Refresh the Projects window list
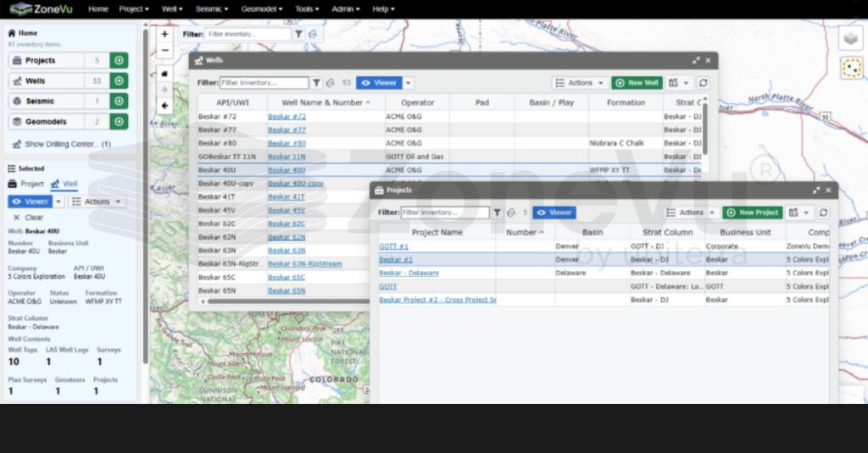This screenshot has height=453, width=868. tap(823, 213)
